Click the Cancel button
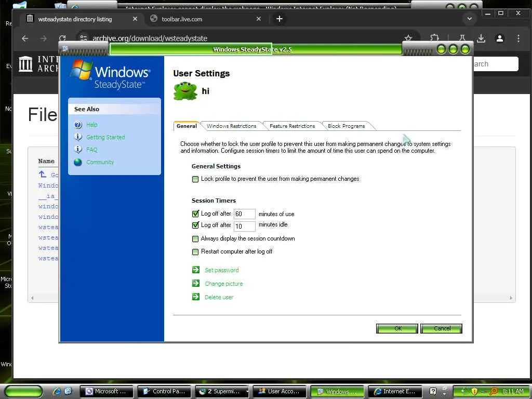Viewport: 532px width, 399px height. [x=441, y=328]
